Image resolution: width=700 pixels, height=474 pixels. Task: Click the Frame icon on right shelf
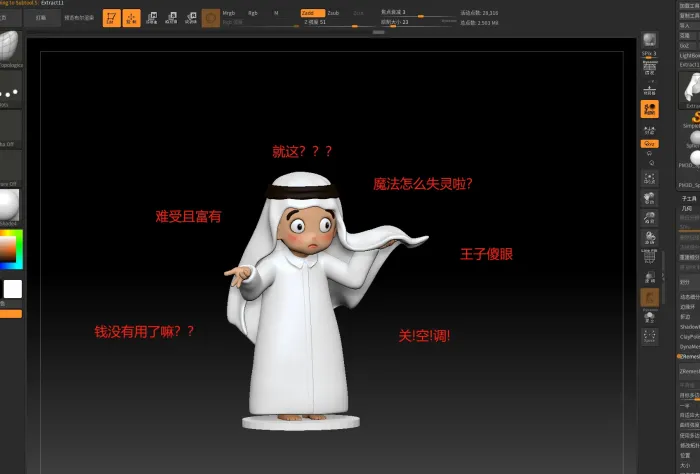[x=650, y=179]
